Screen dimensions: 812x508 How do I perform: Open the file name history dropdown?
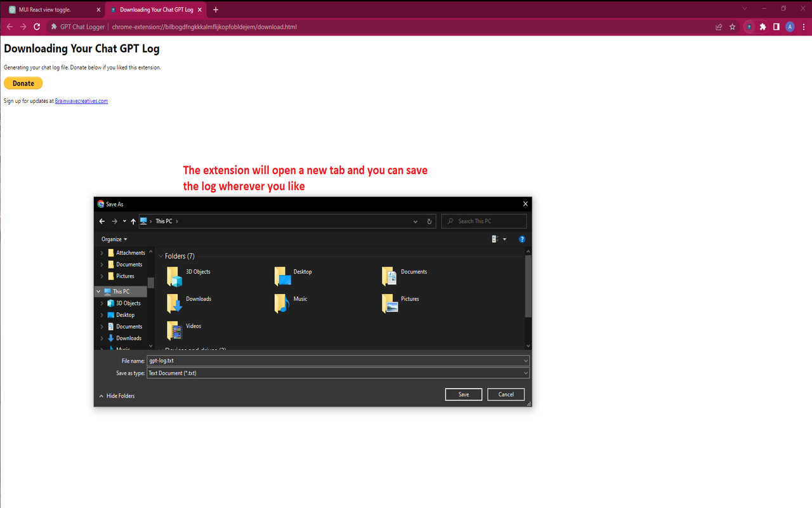click(525, 360)
